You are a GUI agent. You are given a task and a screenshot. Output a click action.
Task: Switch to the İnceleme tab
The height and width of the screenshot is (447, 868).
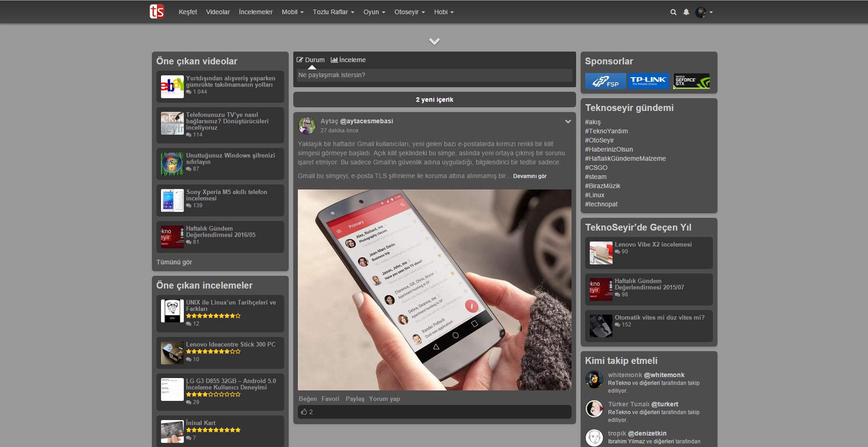pyautogui.click(x=348, y=60)
